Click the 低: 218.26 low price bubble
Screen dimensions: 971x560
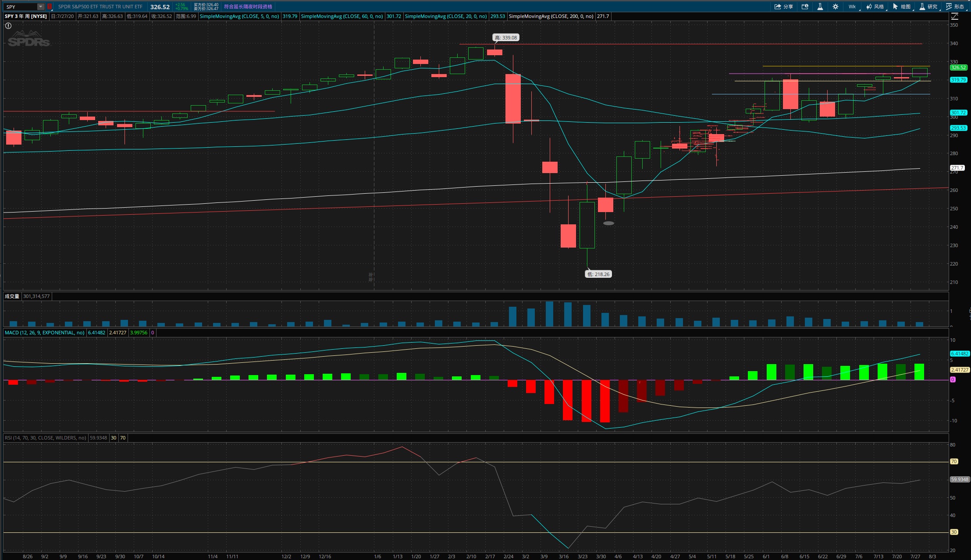pyautogui.click(x=598, y=274)
